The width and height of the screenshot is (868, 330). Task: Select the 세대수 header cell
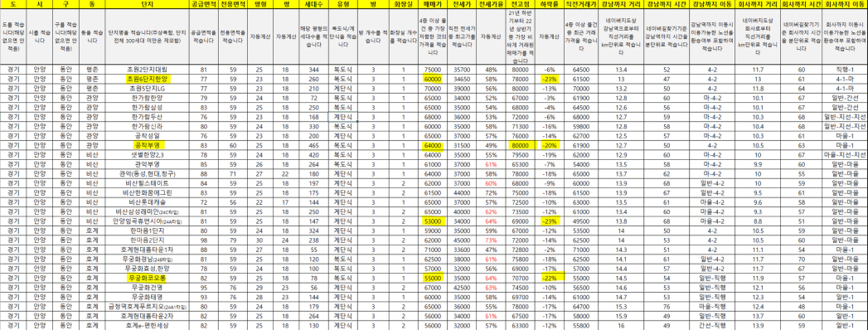(x=314, y=4)
